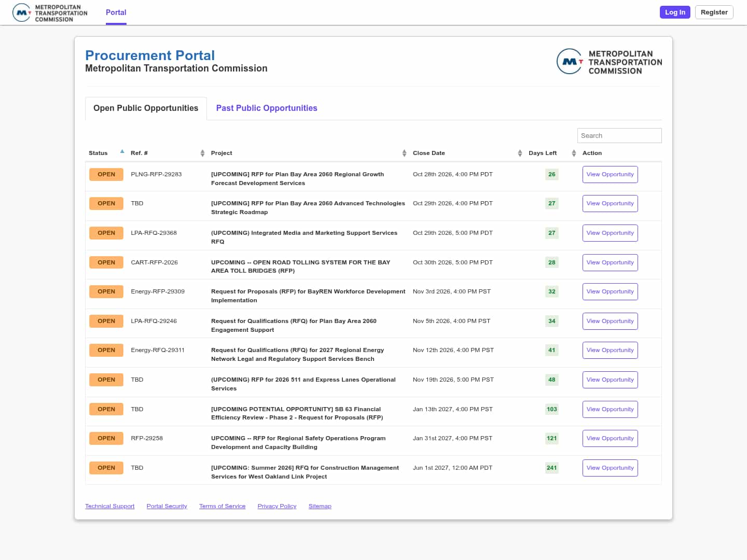Click close date Jan 31st 2027
747x560 pixels.
coord(453,438)
